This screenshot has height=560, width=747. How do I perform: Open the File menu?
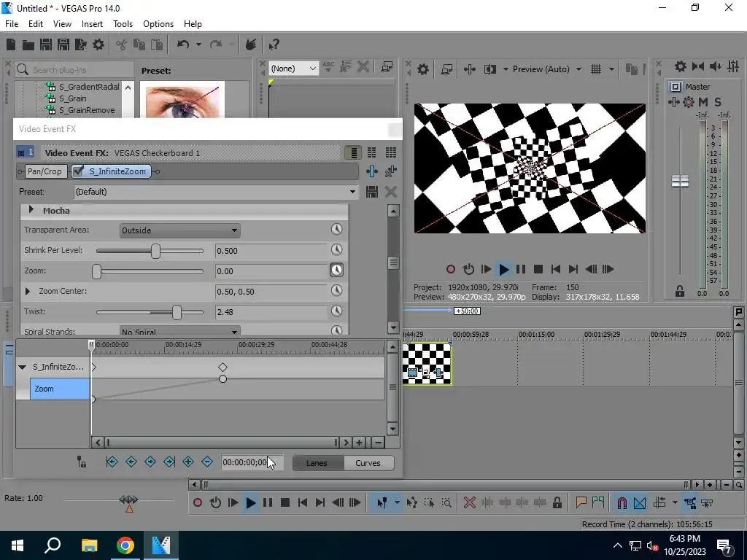pos(12,24)
